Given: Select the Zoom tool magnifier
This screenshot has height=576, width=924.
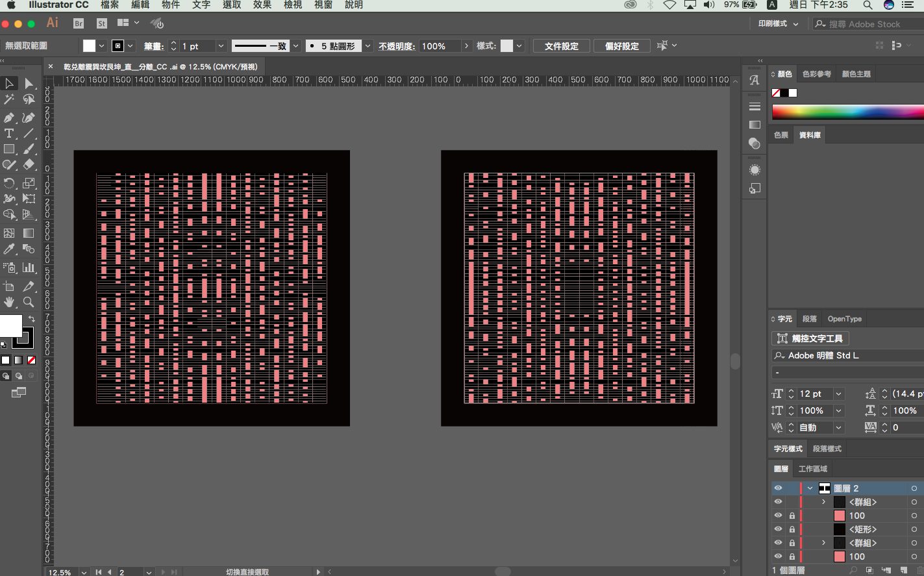Looking at the screenshot, I should 29,302.
